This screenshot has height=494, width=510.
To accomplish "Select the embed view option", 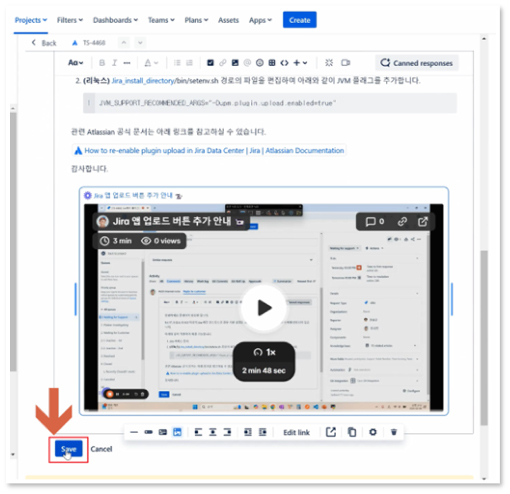I will (x=177, y=432).
